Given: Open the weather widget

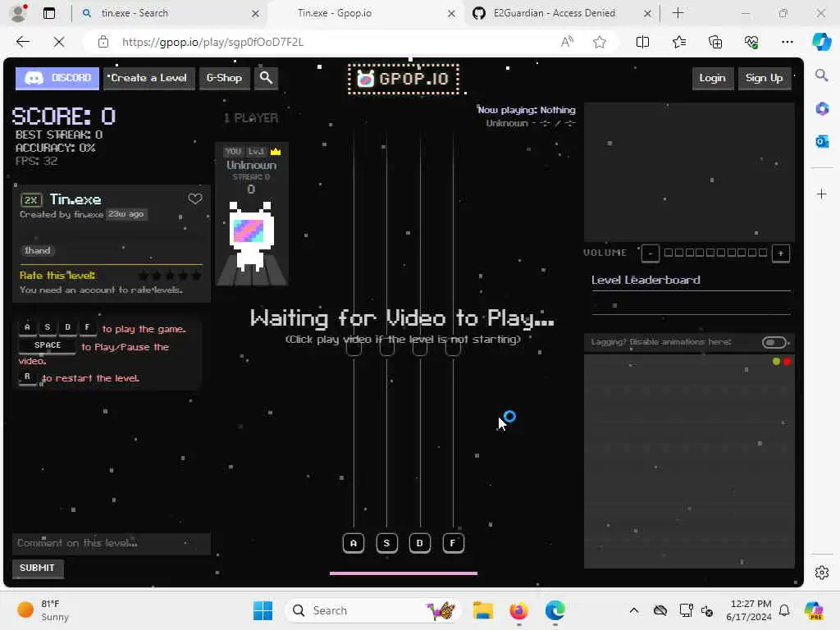Looking at the screenshot, I should 43,610.
